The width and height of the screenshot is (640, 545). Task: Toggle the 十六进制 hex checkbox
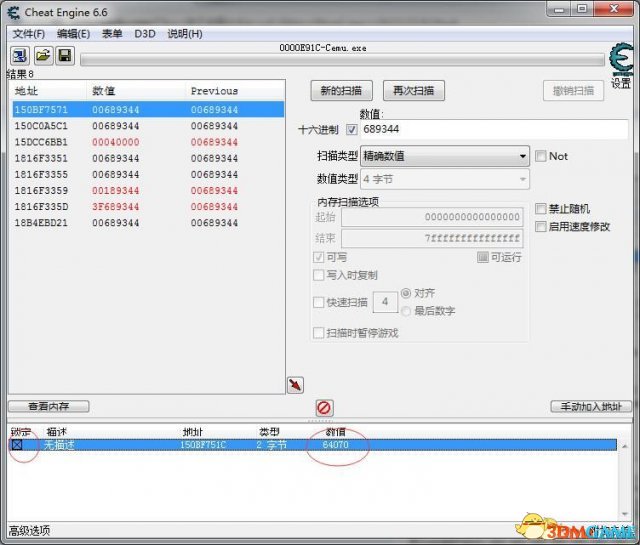coord(352,130)
